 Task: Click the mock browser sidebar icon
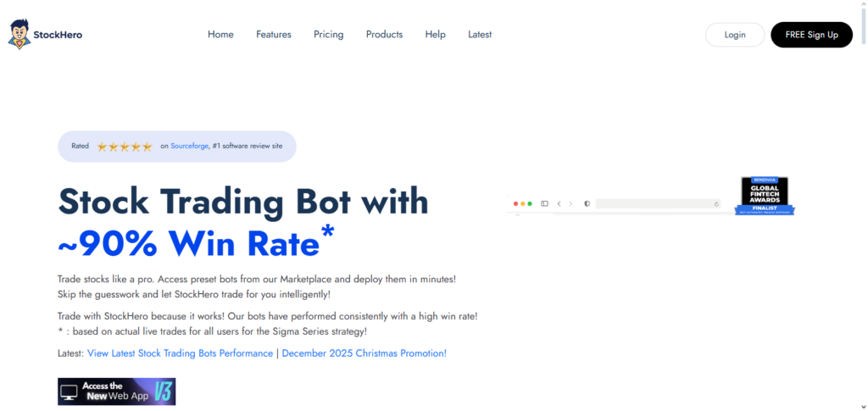pos(544,203)
